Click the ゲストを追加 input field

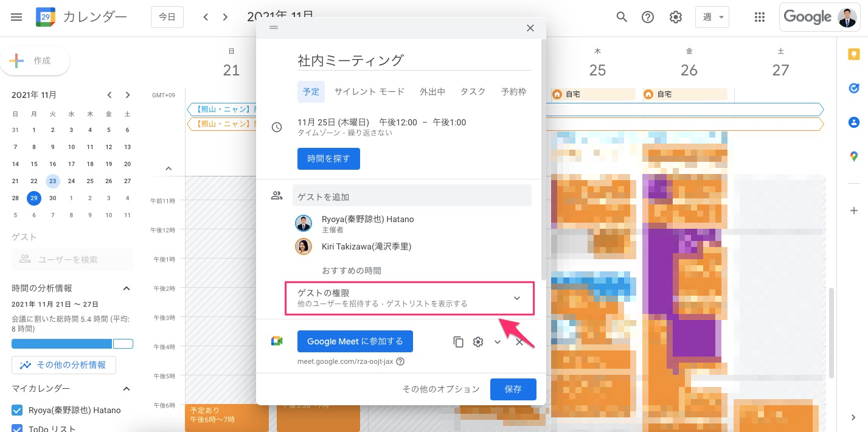(412, 197)
